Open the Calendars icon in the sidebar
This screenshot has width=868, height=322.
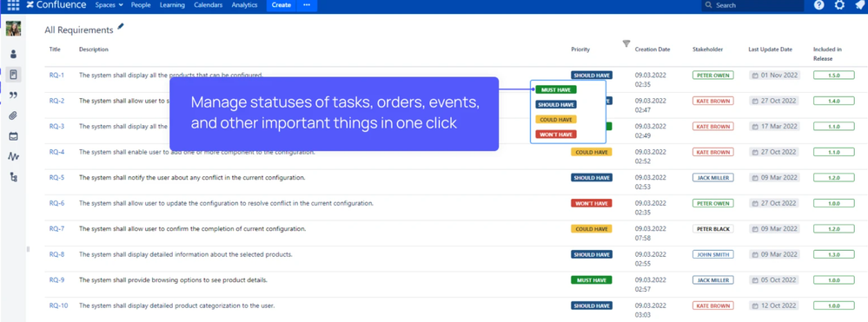(13, 136)
